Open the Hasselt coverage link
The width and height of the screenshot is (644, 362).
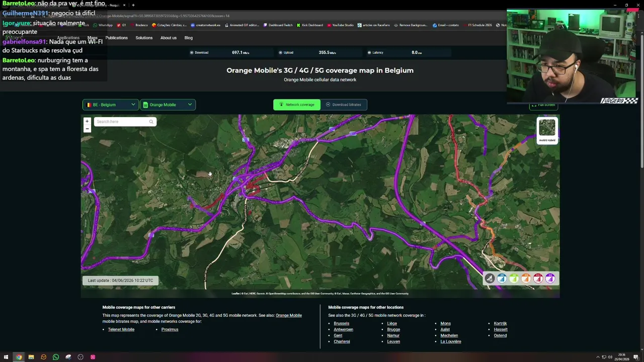(x=500, y=329)
